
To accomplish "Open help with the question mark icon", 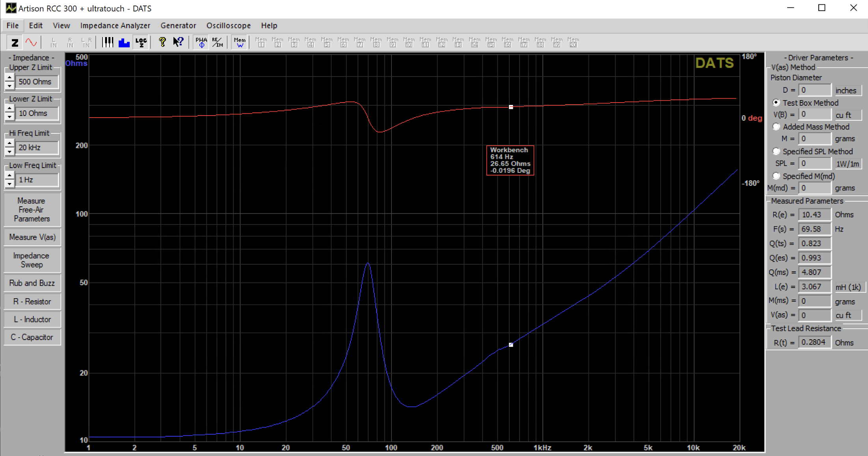I will point(162,42).
